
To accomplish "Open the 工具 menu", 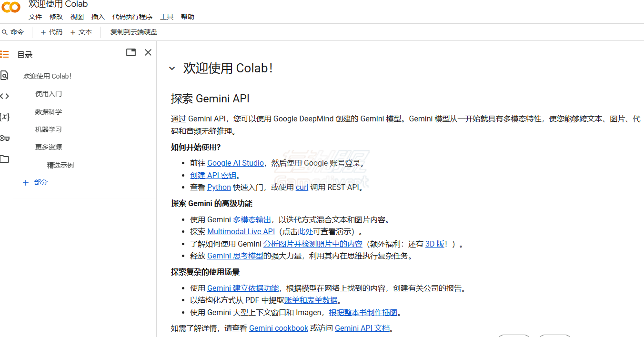I will 167,17.
